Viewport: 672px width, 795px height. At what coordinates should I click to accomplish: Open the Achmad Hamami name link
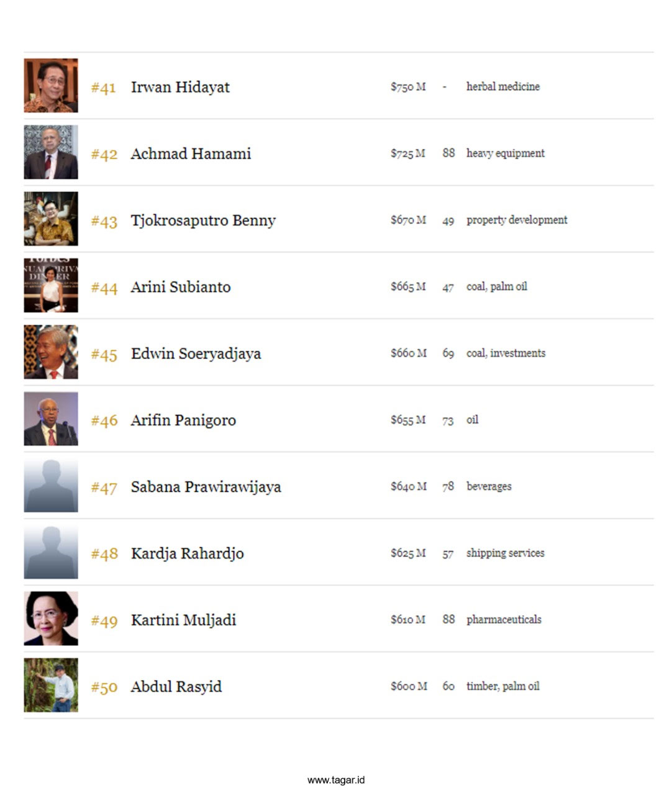[191, 153]
